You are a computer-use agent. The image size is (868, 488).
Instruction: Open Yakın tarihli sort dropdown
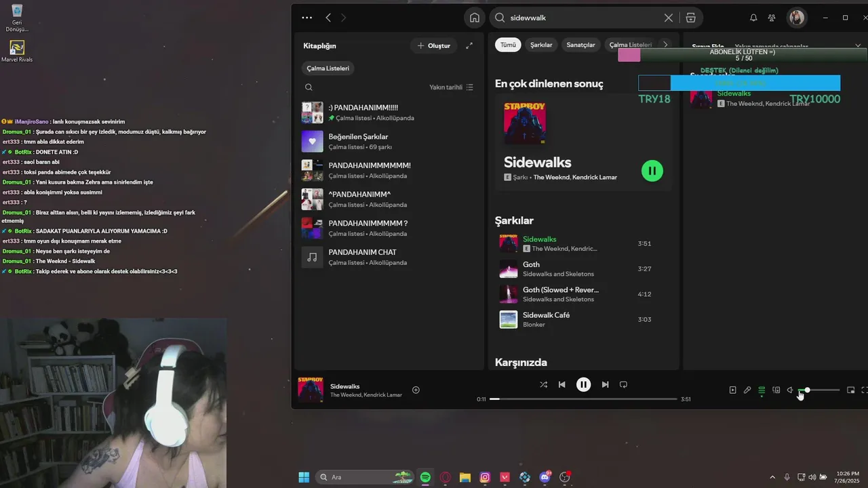pyautogui.click(x=452, y=87)
